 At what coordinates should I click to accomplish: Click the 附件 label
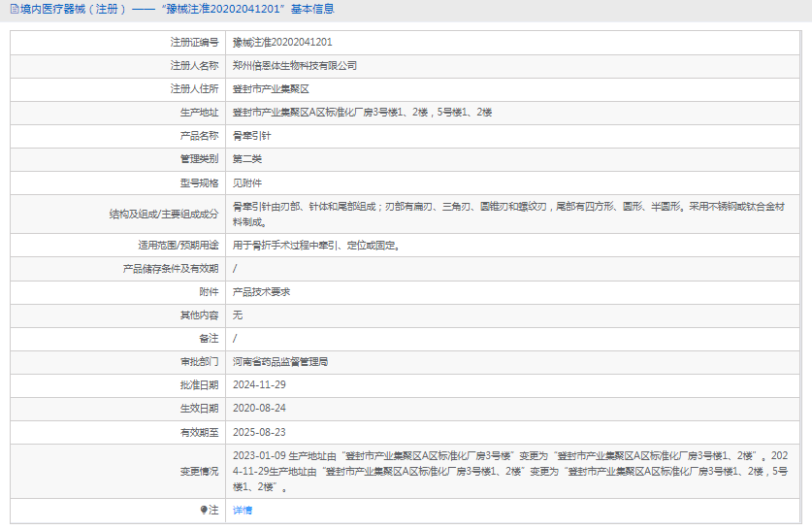(210, 292)
